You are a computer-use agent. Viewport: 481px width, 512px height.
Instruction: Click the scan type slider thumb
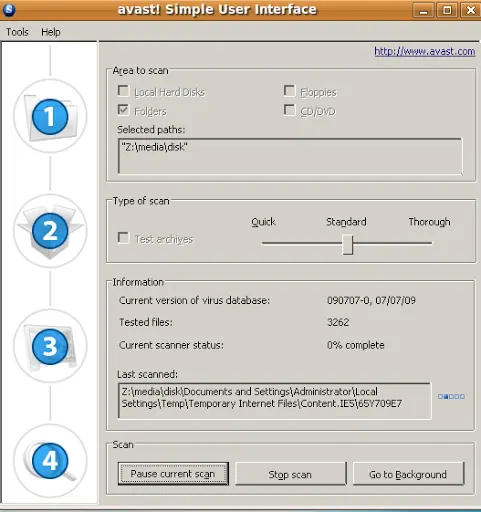point(348,244)
